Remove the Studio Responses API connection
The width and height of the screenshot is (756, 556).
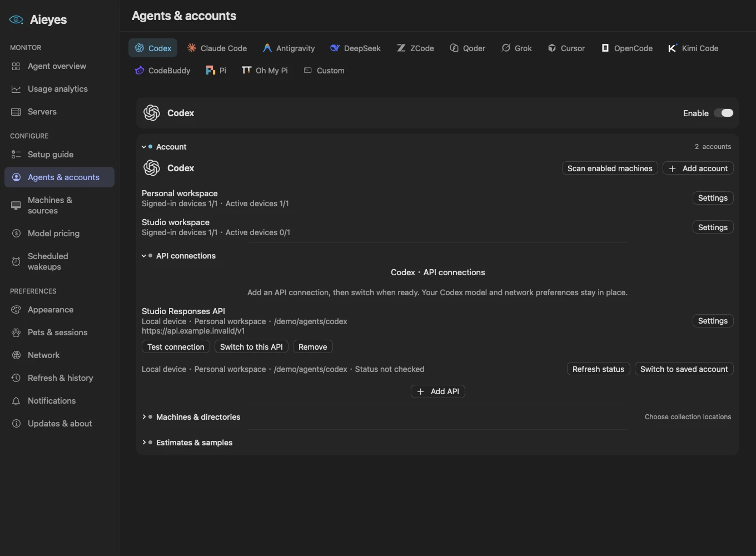pos(313,347)
